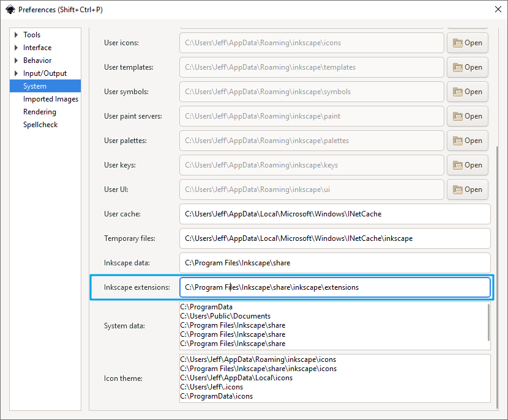Image resolution: width=508 pixels, height=420 pixels.
Task: Open the User symbols folder
Action: tap(468, 92)
